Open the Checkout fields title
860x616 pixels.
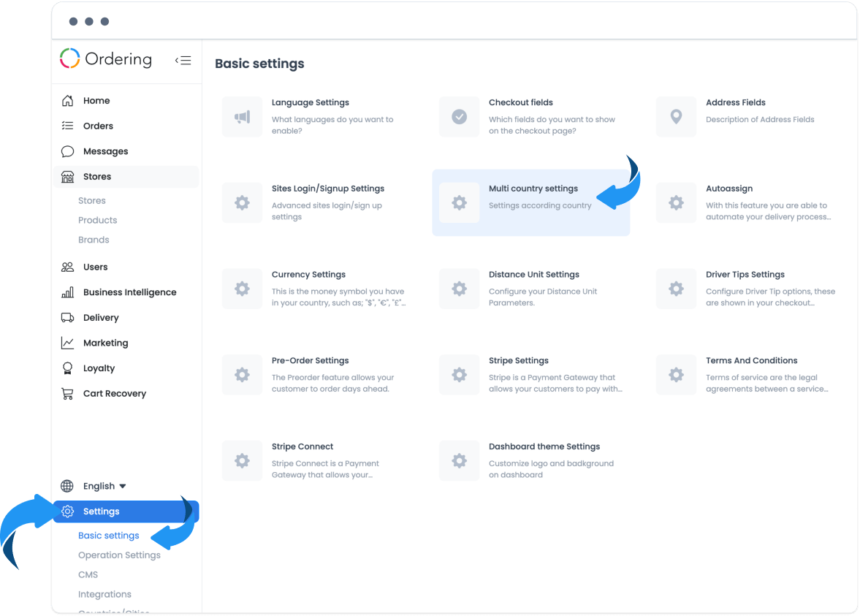tap(521, 102)
